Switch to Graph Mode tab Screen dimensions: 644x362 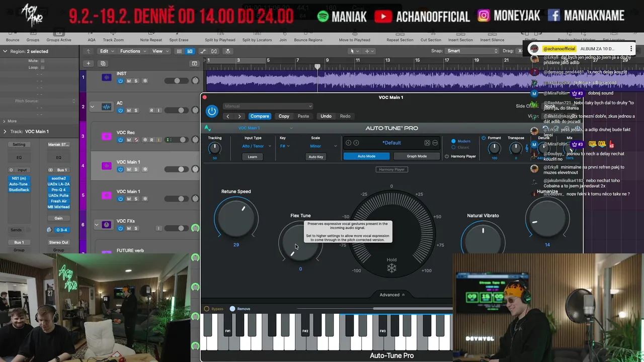point(417,156)
